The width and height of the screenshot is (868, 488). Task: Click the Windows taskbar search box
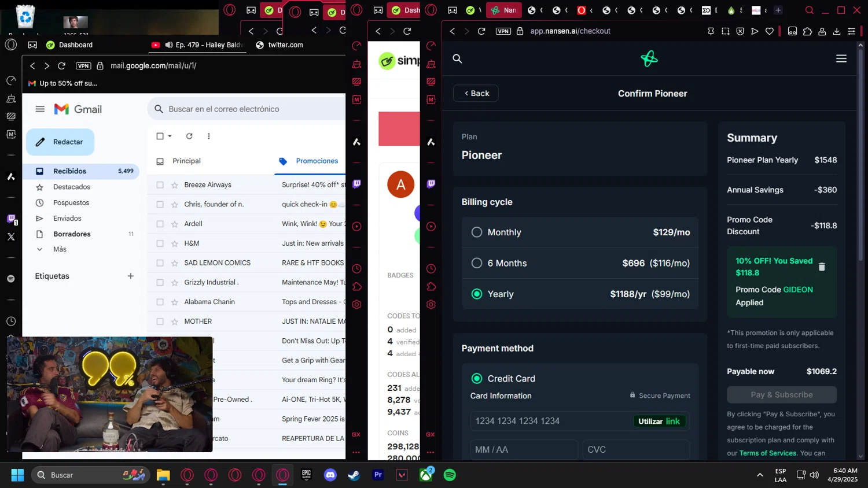coord(91,475)
